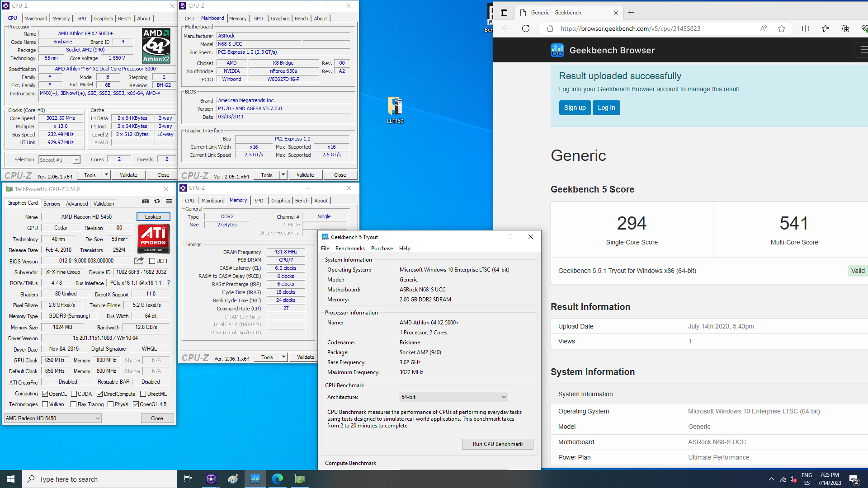Click the Geekbench Browser logo icon

click(557, 50)
